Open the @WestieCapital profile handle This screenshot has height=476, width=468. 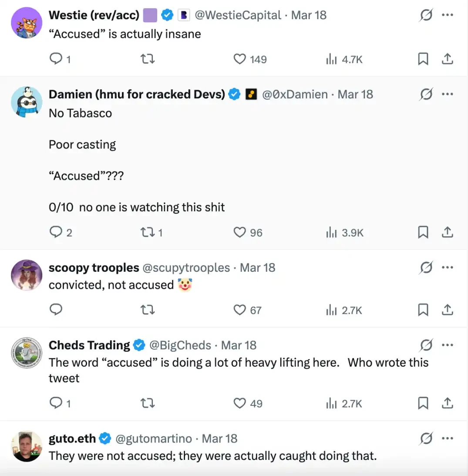coord(238,15)
